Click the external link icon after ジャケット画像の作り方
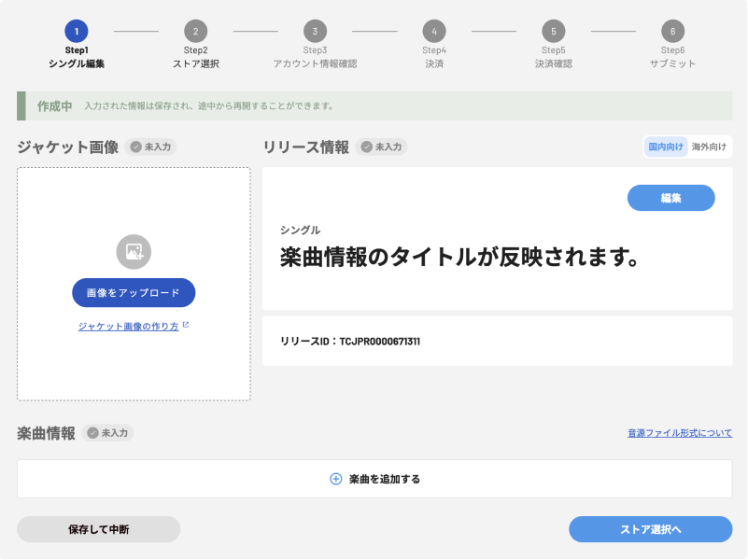748x560 pixels. click(x=186, y=326)
